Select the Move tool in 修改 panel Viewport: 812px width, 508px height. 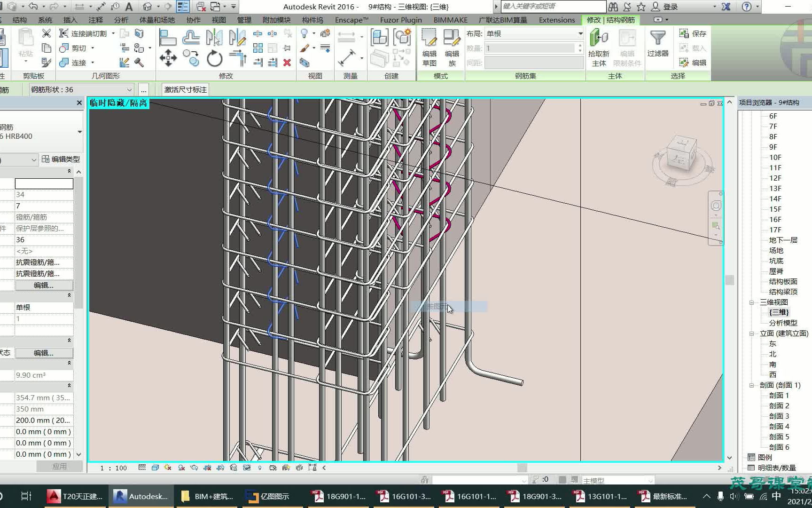coord(168,58)
